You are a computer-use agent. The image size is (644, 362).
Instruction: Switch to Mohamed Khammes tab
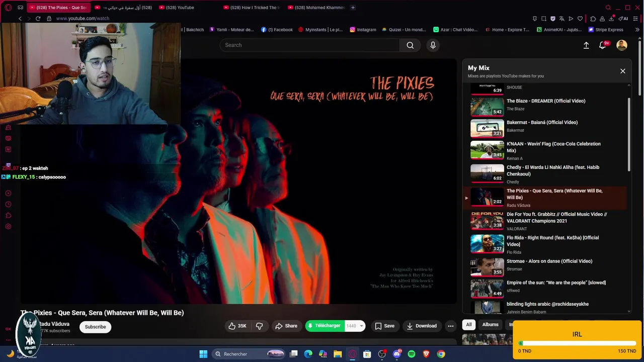317,8
